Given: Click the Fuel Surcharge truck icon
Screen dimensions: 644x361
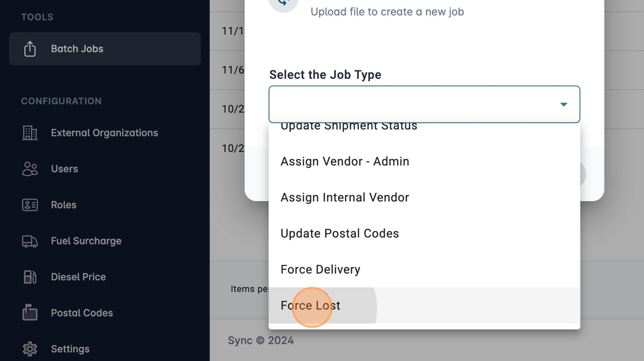Looking at the screenshot, I should click(30, 241).
